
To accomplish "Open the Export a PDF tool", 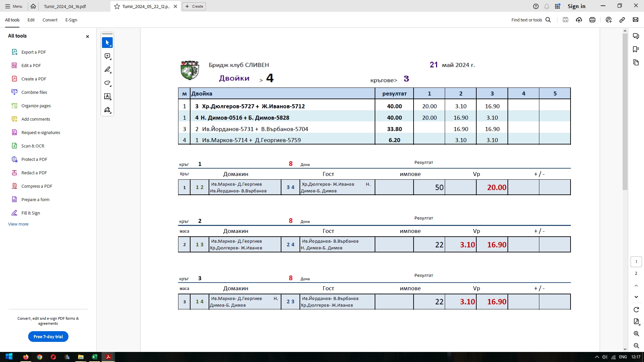I will (34, 52).
